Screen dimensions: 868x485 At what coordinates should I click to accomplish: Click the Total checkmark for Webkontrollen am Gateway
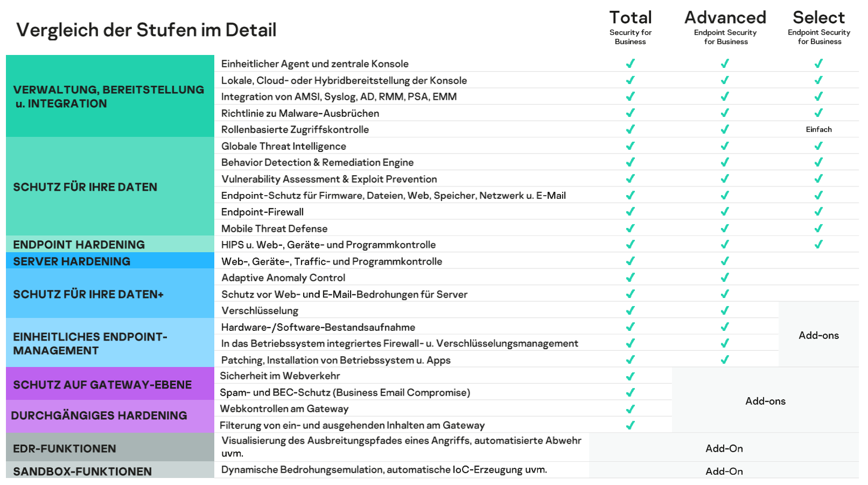(630, 409)
